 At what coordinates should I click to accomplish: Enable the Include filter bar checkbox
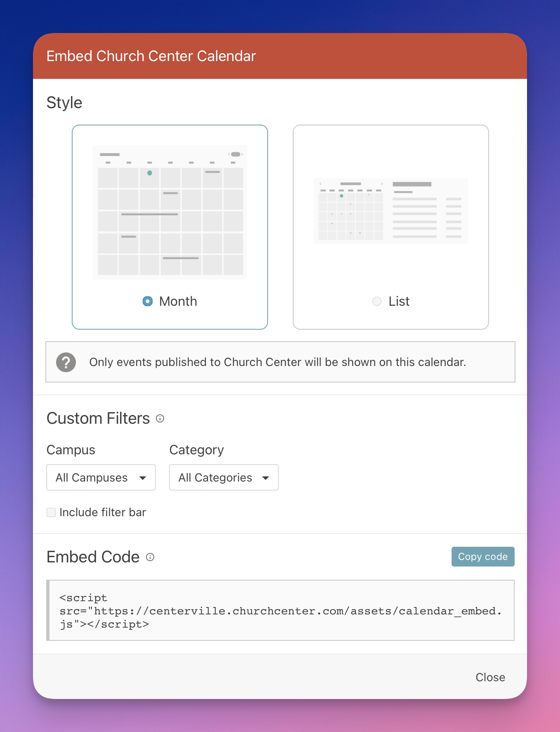coord(51,512)
